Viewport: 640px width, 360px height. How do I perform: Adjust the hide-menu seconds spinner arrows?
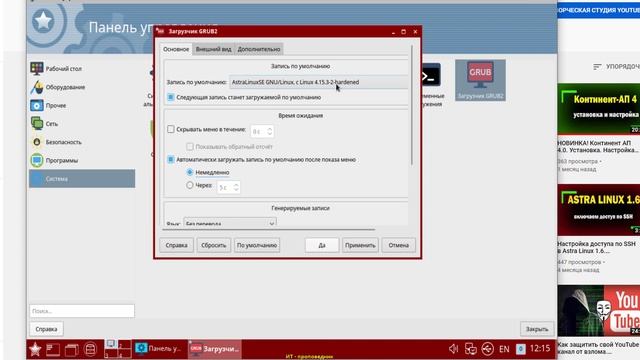269,131
